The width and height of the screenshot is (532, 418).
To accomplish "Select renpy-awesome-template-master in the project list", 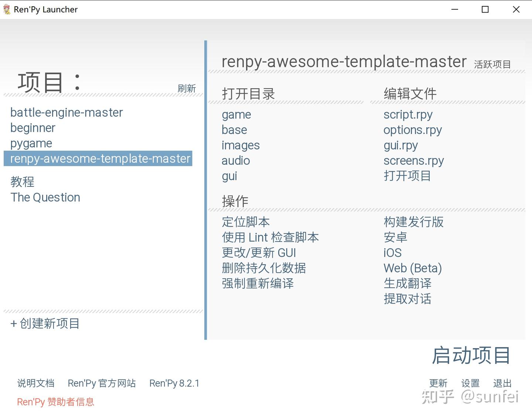I will click(98, 158).
